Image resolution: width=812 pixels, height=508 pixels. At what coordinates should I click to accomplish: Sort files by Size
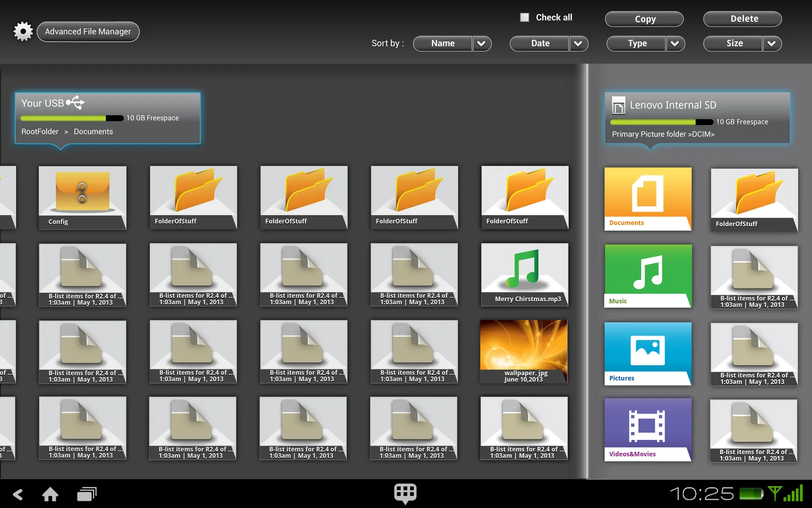click(x=733, y=44)
